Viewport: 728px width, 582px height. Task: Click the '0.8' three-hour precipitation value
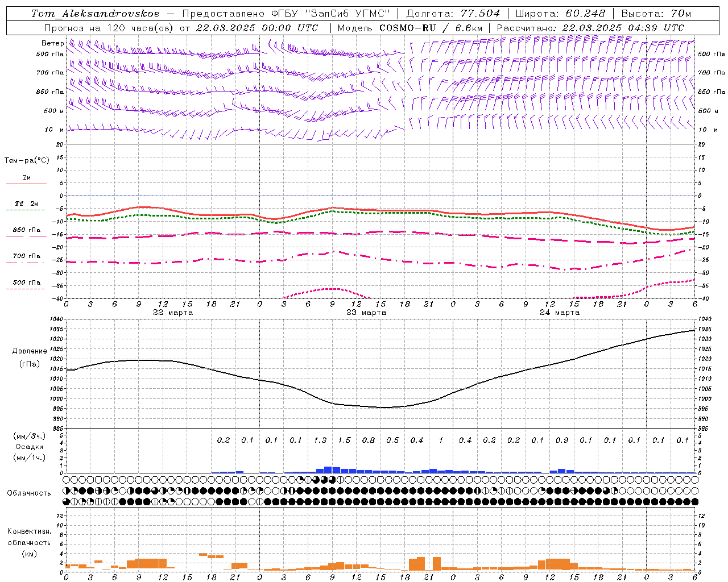point(369,440)
